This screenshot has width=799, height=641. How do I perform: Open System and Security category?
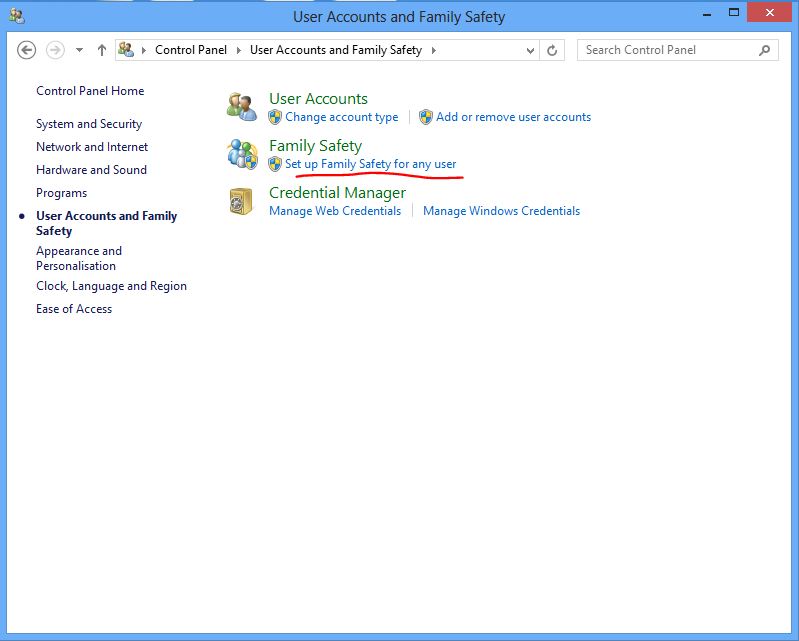pyautogui.click(x=89, y=124)
